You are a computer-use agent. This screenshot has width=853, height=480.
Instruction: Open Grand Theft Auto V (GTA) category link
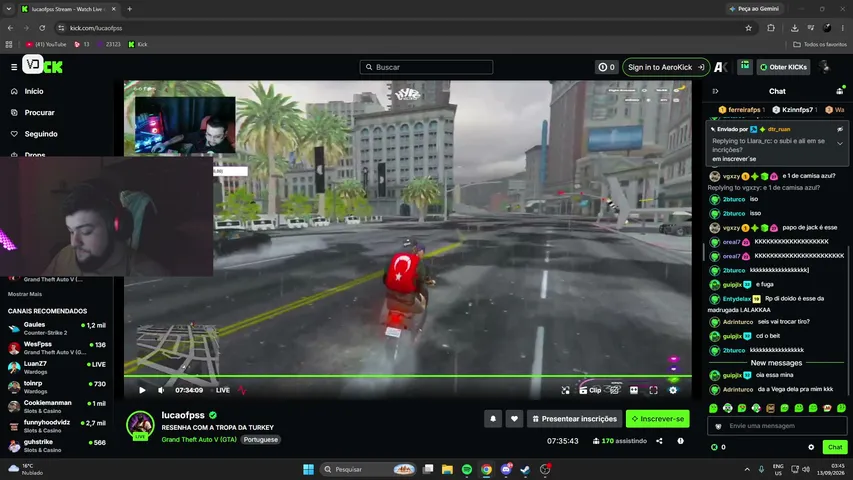199,440
